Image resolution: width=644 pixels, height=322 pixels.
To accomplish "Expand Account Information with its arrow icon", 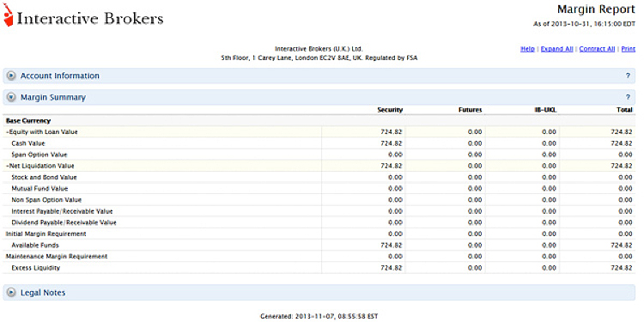I will click(x=11, y=76).
